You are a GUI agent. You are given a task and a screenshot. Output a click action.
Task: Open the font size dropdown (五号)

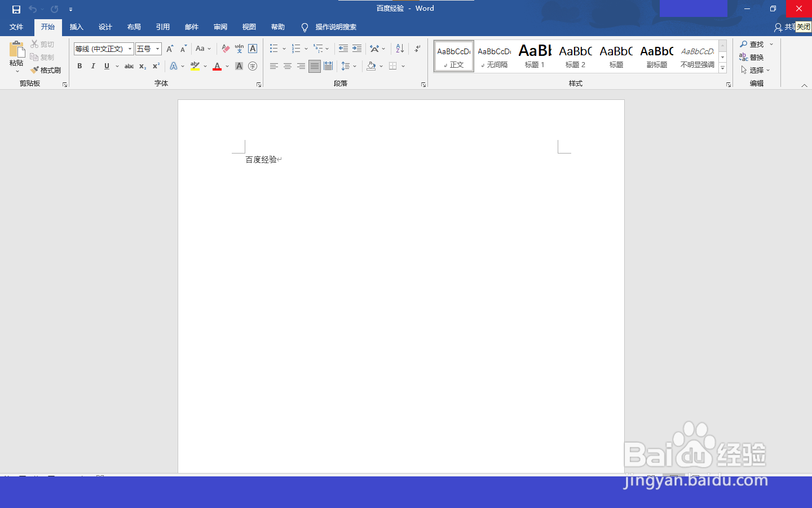158,49
